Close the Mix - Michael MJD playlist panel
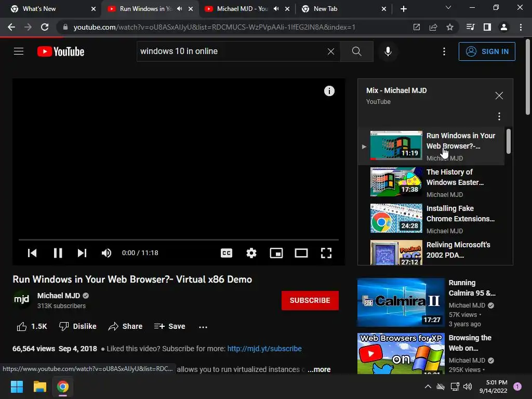 [x=499, y=96]
